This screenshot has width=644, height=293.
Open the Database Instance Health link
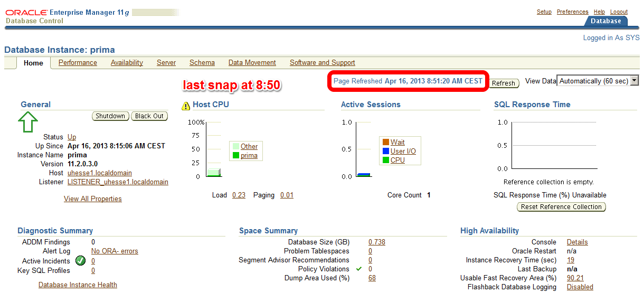tap(78, 285)
